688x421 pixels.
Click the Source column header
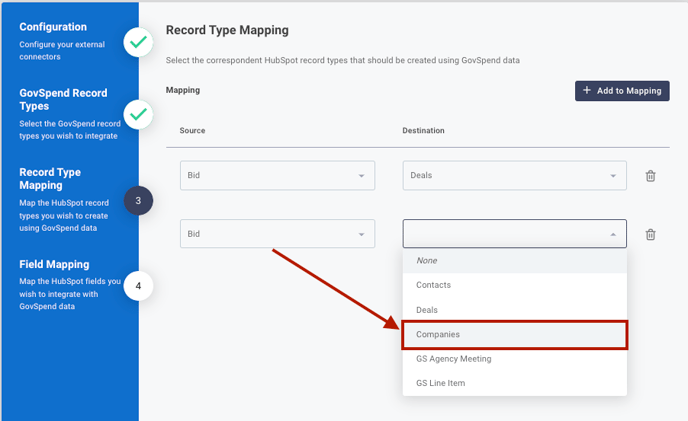coord(192,130)
